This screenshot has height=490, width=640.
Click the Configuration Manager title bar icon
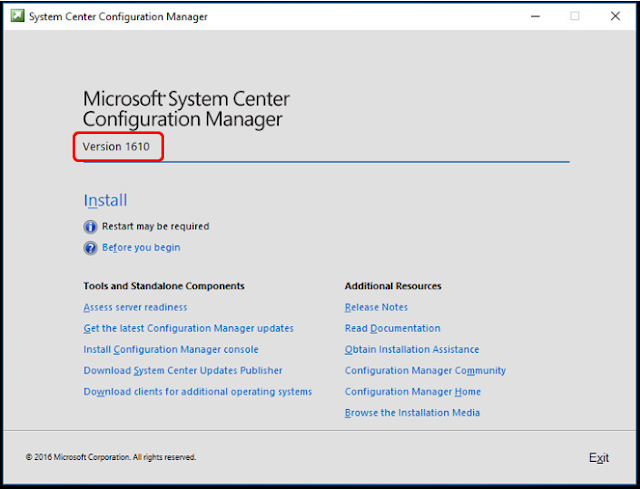point(16,16)
